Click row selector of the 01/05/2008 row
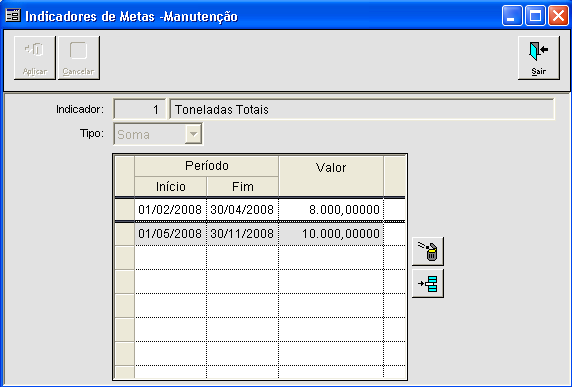This screenshot has height=387, width=572. click(x=124, y=234)
